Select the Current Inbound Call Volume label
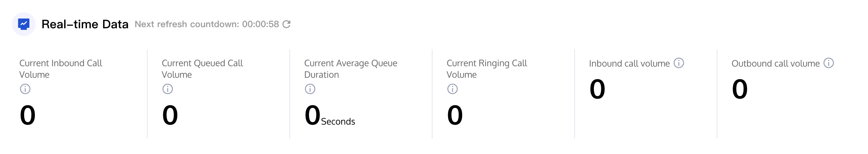 pyautogui.click(x=60, y=69)
